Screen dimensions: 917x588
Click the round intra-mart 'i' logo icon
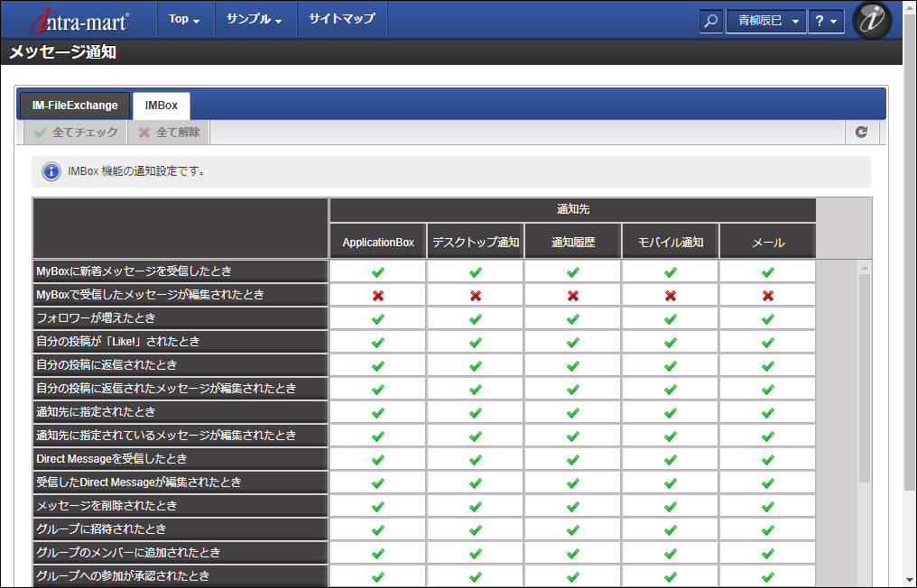pos(872,21)
